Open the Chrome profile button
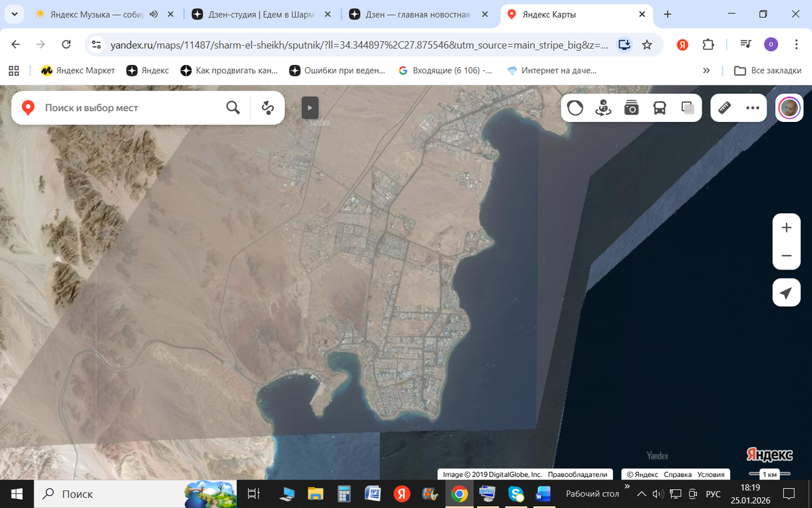Viewport: 812px width, 508px height. coord(771,44)
